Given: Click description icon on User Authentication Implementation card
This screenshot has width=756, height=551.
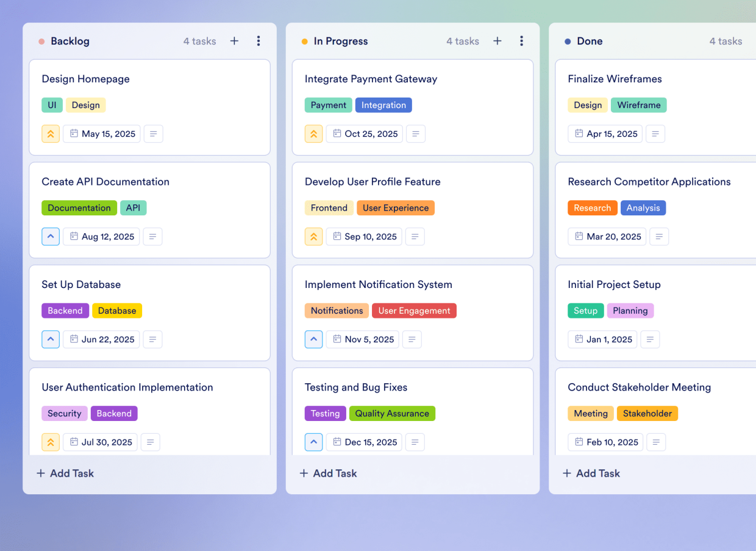Looking at the screenshot, I should [151, 442].
